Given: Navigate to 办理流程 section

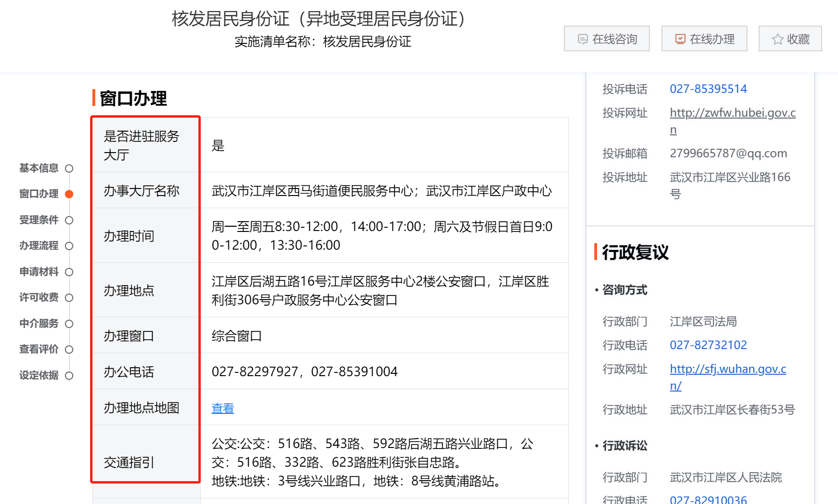Looking at the screenshot, I should pos(39,245).
